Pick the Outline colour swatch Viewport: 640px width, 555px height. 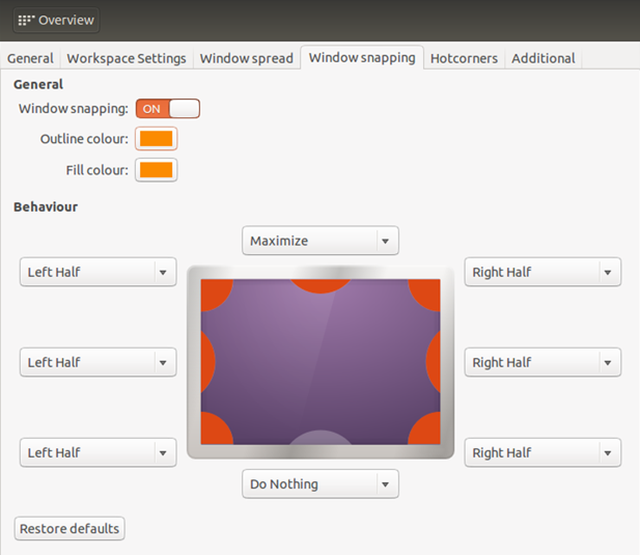pyautogui.click(x=156, y=139)
